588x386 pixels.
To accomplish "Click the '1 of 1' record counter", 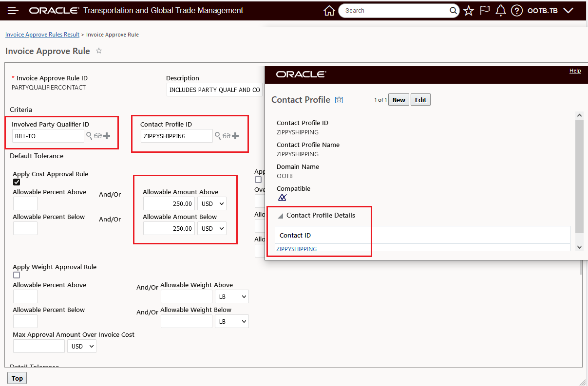I will pos(380,100).
